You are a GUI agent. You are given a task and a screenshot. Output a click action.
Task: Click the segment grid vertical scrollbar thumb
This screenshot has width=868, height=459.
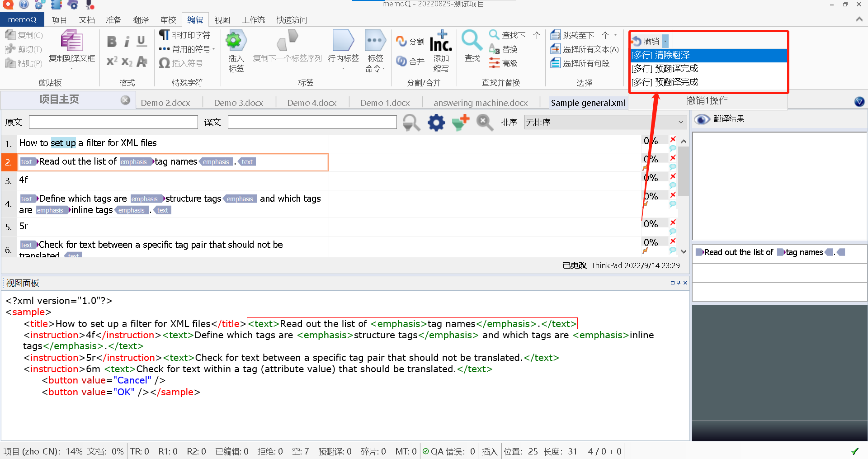(684, 171)
